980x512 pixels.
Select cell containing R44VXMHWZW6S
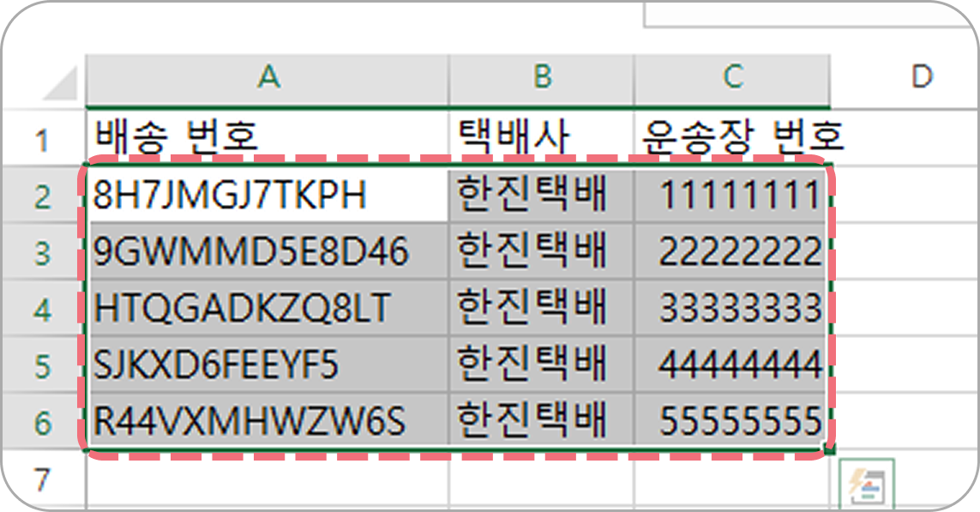click(x=268, y=420)
